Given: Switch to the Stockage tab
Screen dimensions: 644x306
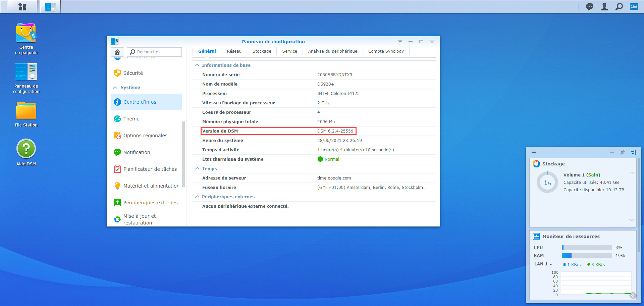Looking at the screenshot, I should [262, 51].
